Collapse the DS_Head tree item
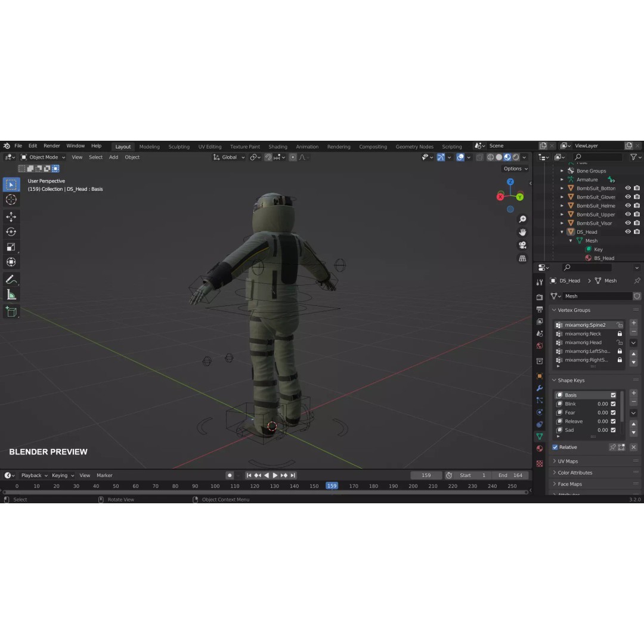Screen dimensions: 644x644 pos(562,232)
